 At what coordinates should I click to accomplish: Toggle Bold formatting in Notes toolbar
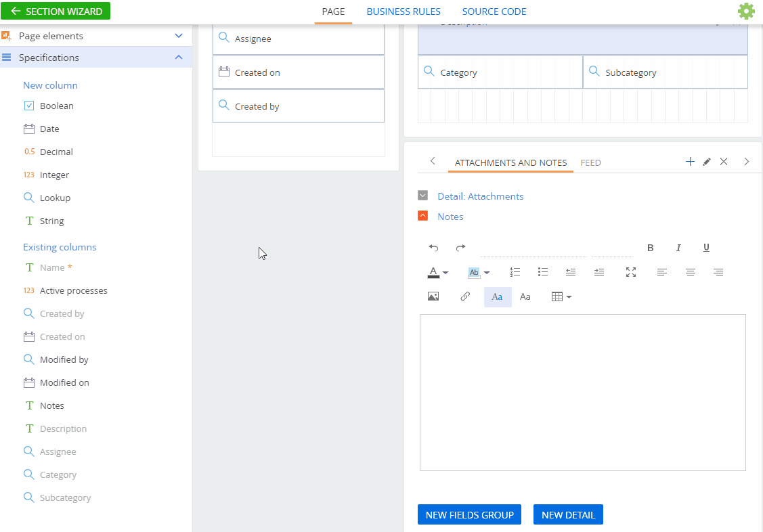(650, 248)
